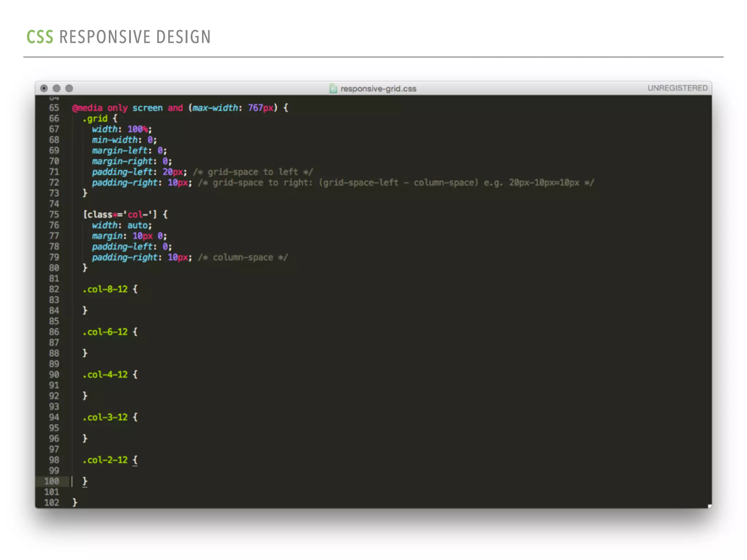Click the 'grid-space to left' comment
This screenshot has height=560, width=747.
253,172
